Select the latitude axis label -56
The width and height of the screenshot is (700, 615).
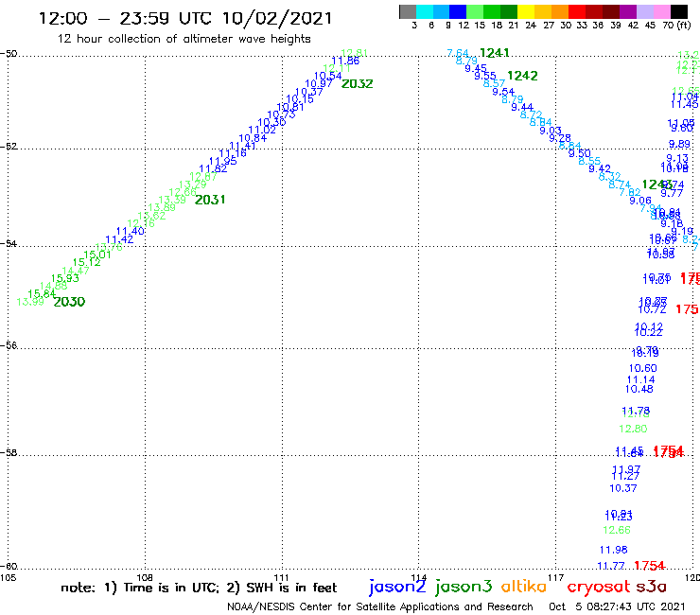9,345
